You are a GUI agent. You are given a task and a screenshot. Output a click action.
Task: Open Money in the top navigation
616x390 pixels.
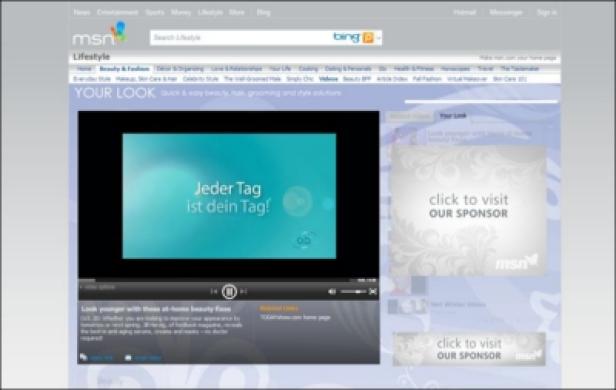(x=181, y=13)
